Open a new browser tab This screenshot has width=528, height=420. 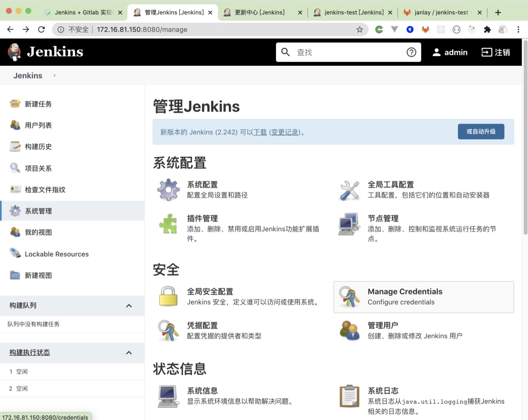(498, 13)
